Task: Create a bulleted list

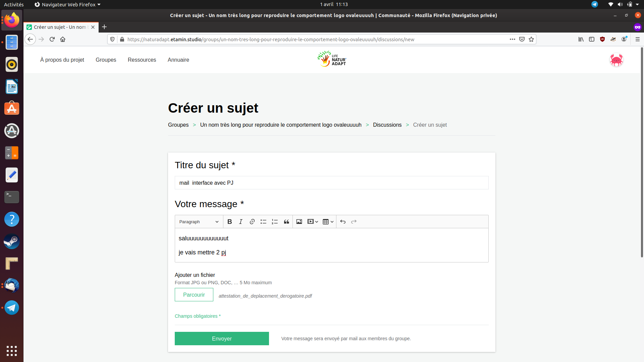Action: (263, 222)
